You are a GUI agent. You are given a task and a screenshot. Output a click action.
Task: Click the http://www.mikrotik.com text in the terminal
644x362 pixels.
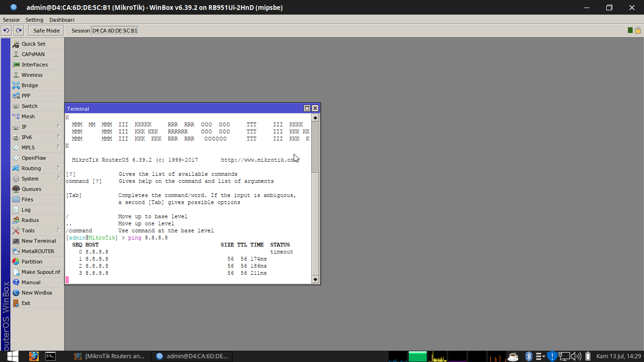(x=260, y=160)
